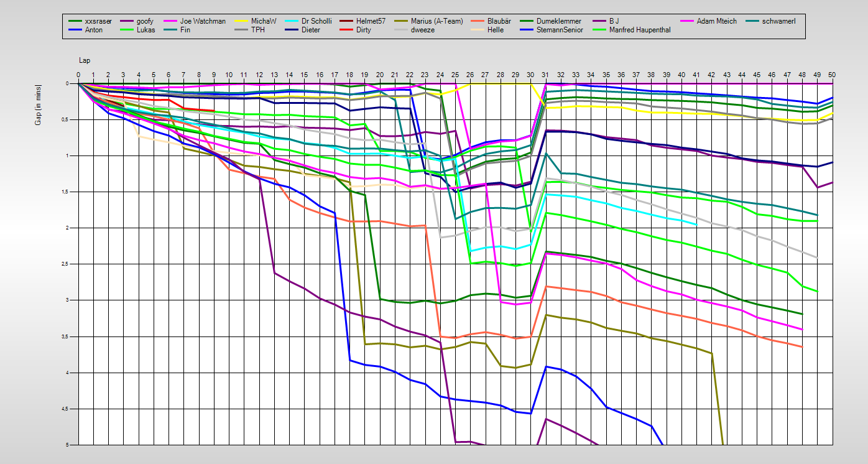
Task: Click the xxsraser legend label
Action: [x=99, y=21]
